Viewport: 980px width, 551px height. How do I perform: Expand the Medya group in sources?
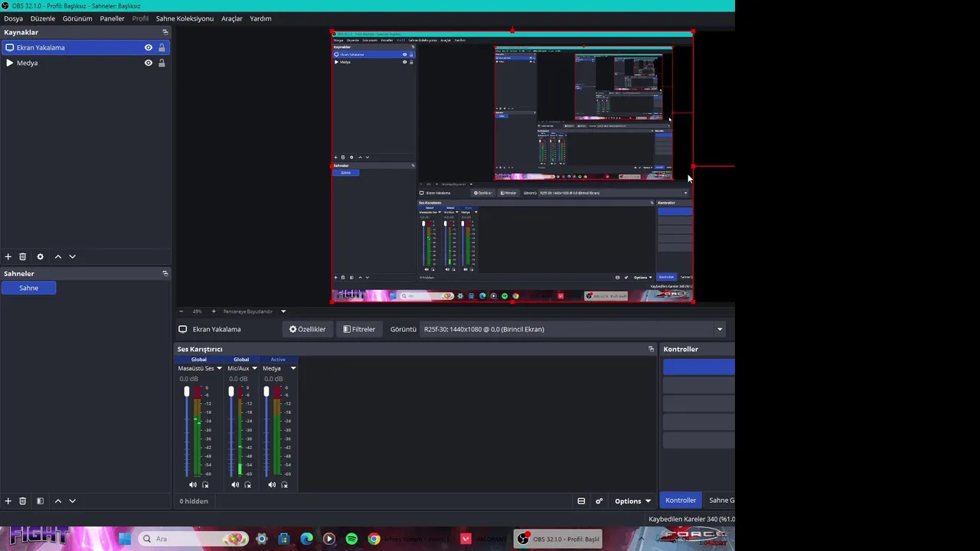[9, 63]
